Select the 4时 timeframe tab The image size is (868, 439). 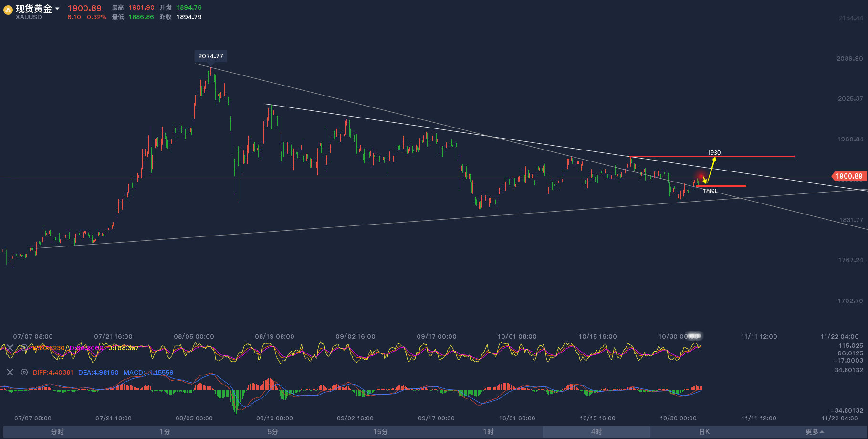pos(596,432)
